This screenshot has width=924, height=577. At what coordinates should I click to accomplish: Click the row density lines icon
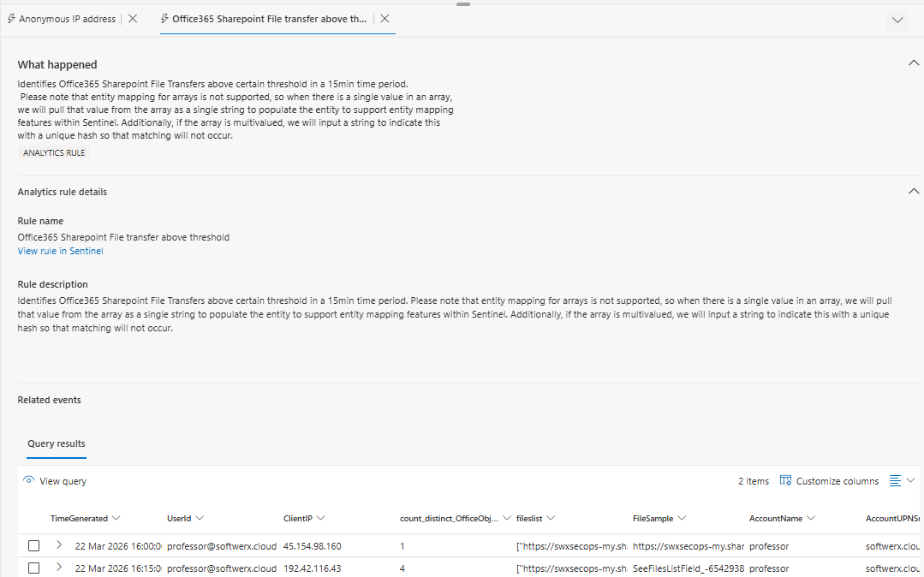coord(895,480)
